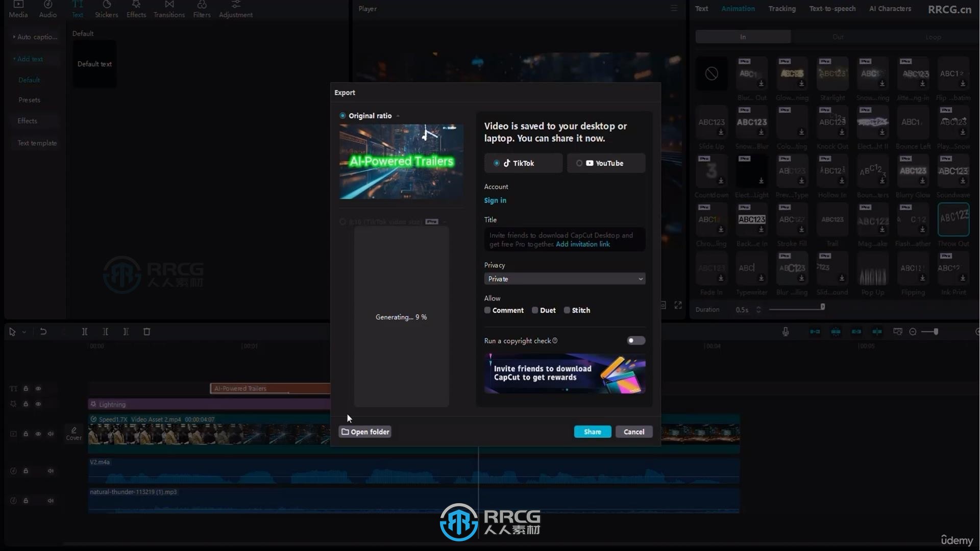Click the Sign in link
980x551 pixels.
495,201
